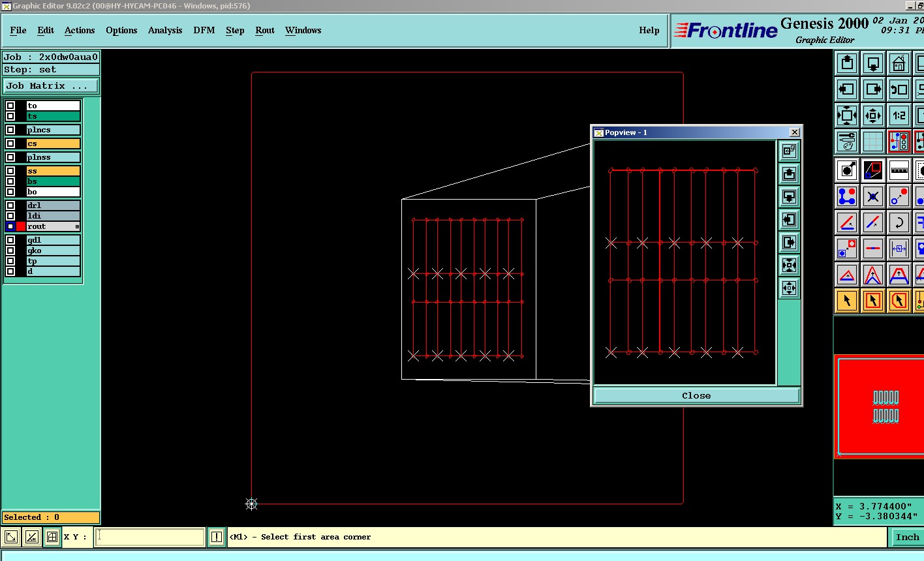Toggle the checkbox for layer gko
The width and height of the screenshot is (924, 561).
10,250
